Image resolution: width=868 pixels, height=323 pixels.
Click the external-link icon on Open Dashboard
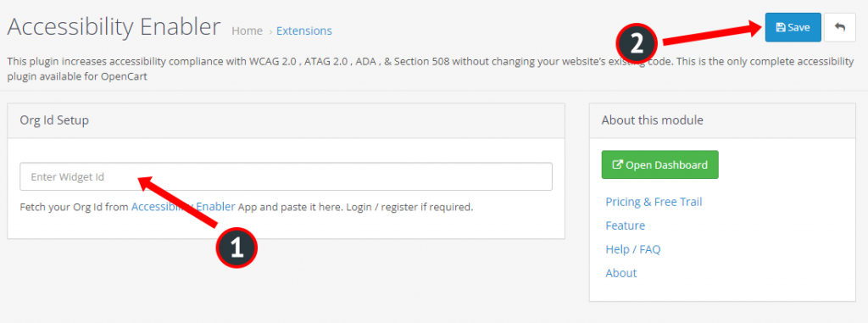coord(618,164)
